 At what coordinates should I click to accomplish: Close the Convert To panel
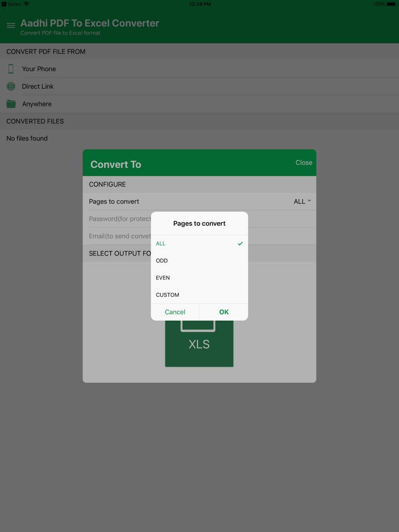(x=304, y=162)
